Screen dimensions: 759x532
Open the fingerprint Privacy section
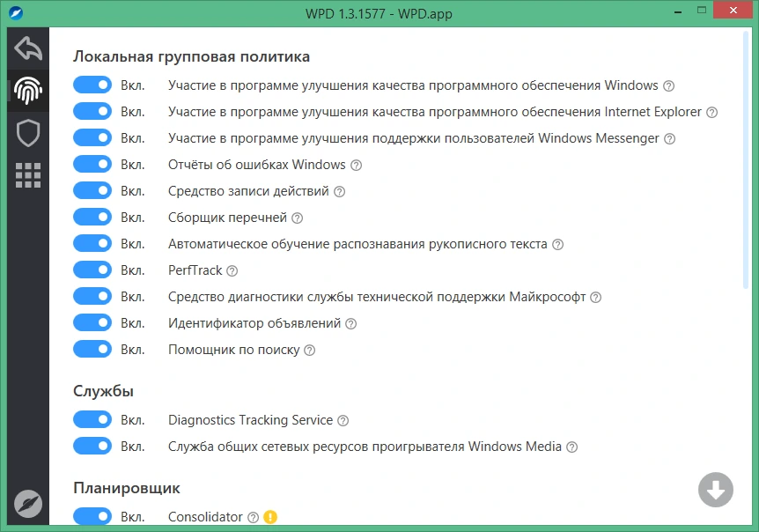pos(28,91)
